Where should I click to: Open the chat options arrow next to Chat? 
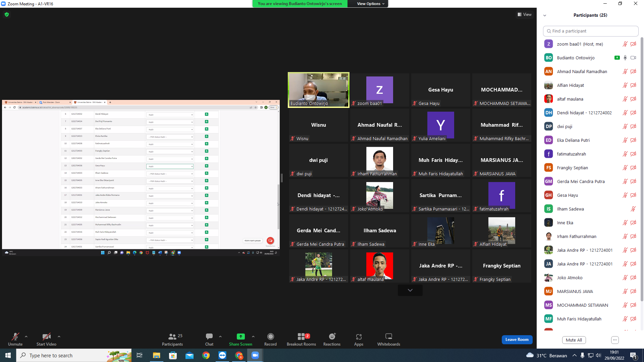[x=220, y=337]
